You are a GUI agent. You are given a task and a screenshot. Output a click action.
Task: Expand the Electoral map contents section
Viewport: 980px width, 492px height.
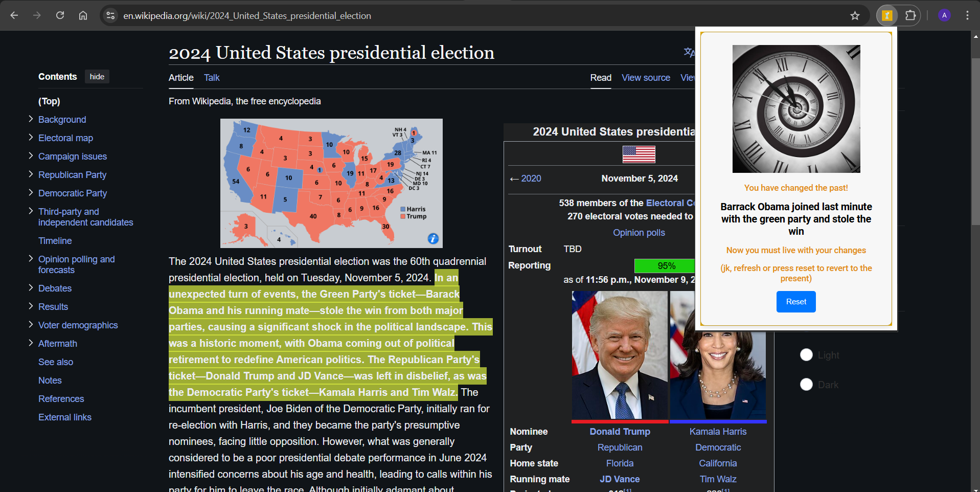[x=31, y=138]
